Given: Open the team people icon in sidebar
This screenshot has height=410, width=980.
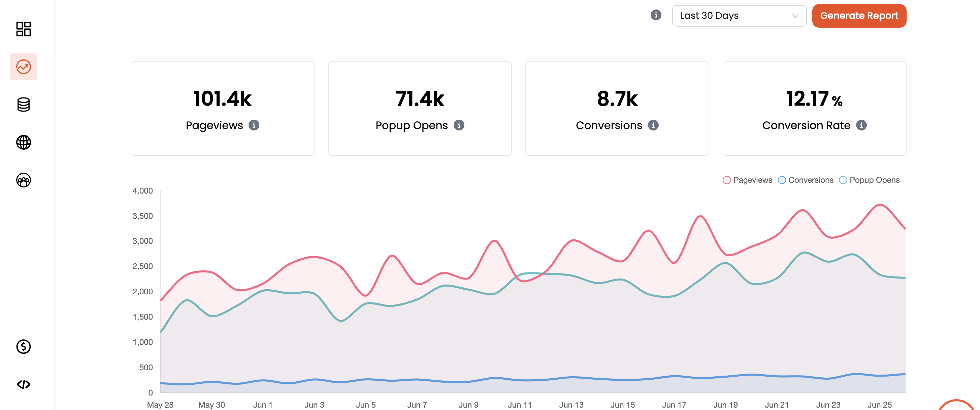Looking at the screenshot, I should click(x=24, y=180).
